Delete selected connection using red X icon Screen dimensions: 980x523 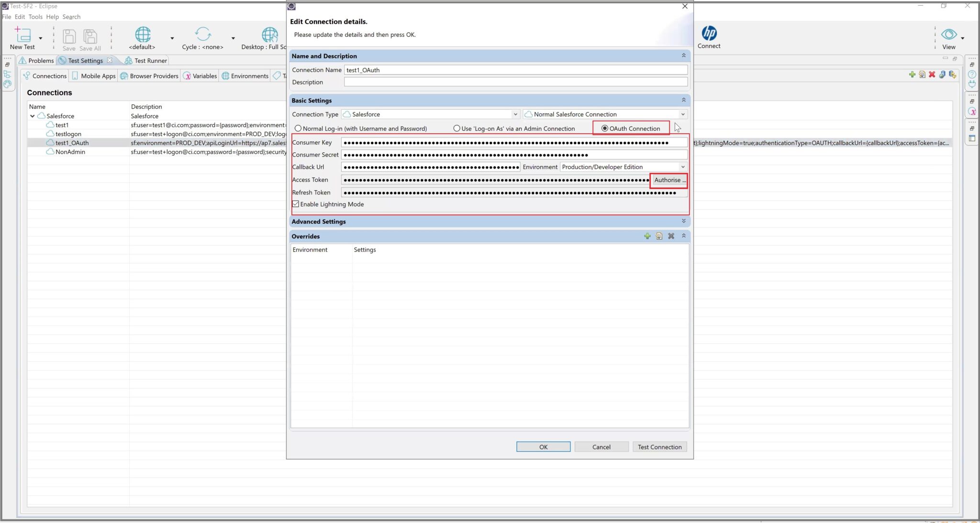932,75
